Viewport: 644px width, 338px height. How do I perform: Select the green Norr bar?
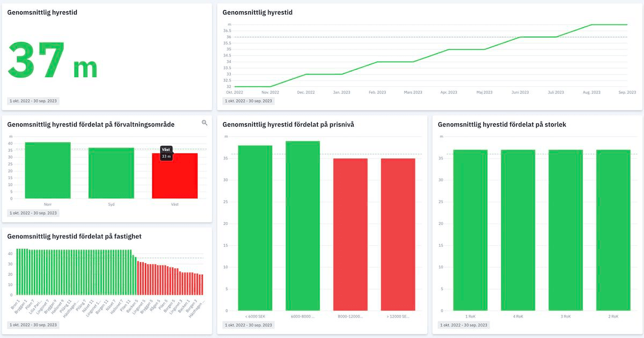[48, 171]
